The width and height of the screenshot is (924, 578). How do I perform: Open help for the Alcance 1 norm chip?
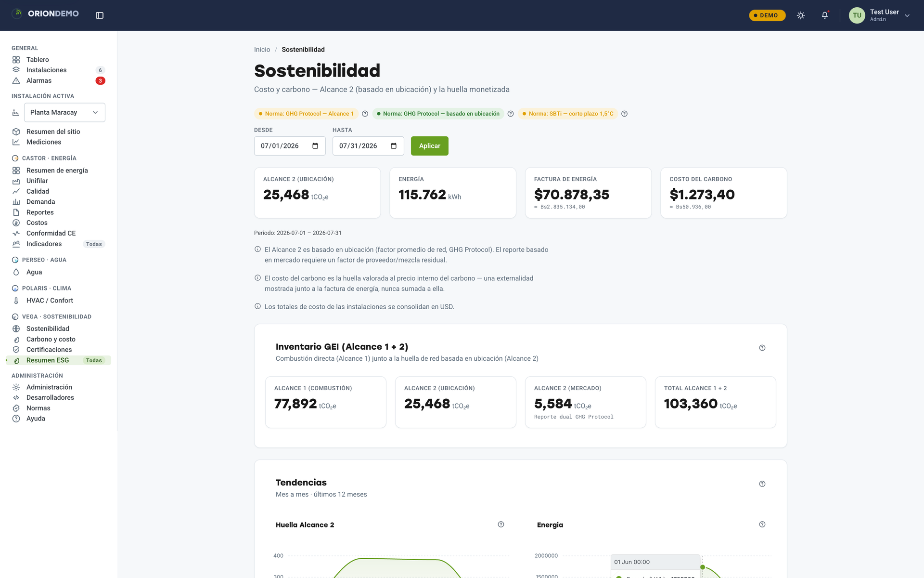pyautogui.click(x=365, y=114)
